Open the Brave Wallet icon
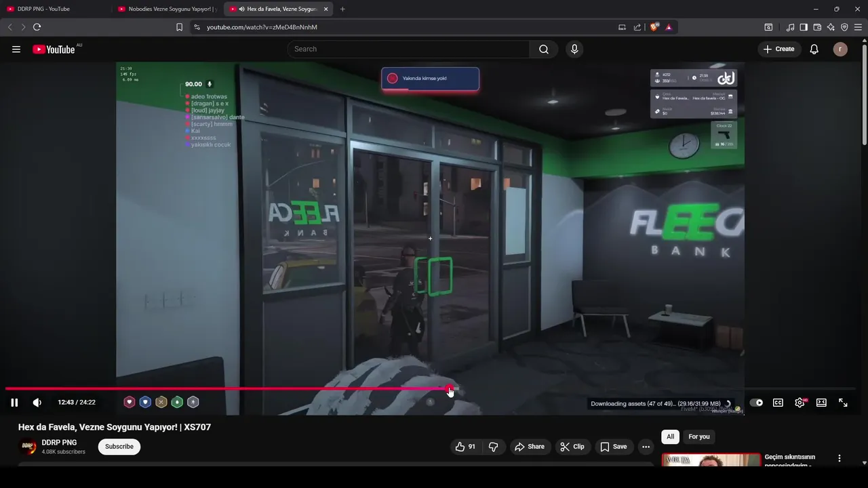This screenshot has height=488, width=868. (817, 27)
